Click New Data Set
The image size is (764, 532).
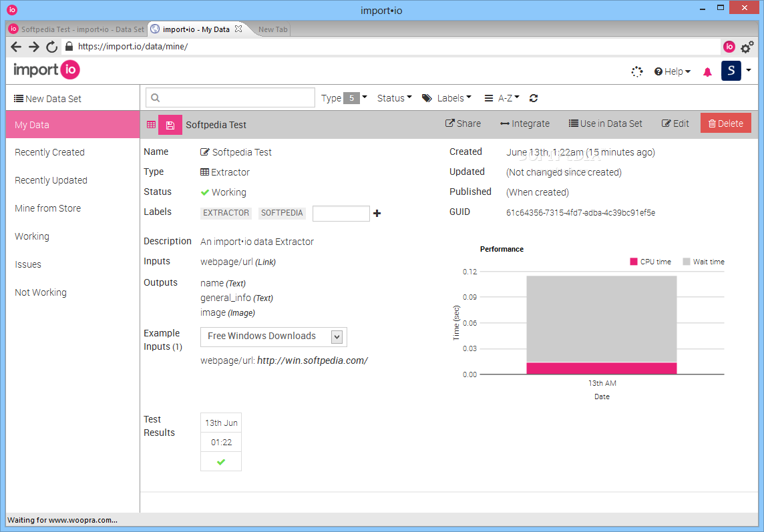pos(47,98)
